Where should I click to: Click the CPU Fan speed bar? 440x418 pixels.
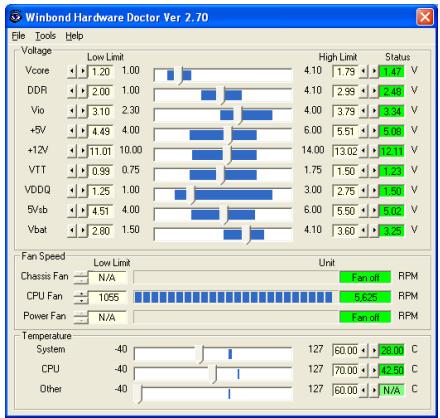(235, 297)
